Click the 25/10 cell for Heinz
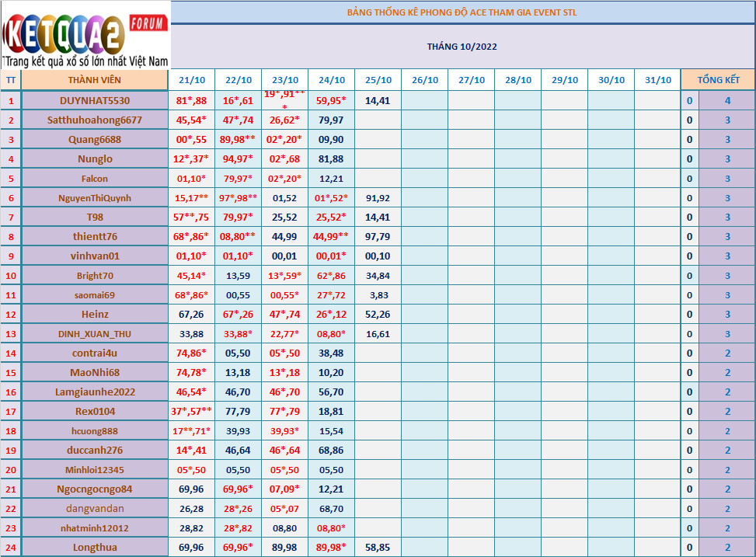Viewport: 756px width, 557px height. (x=378, y=315)
